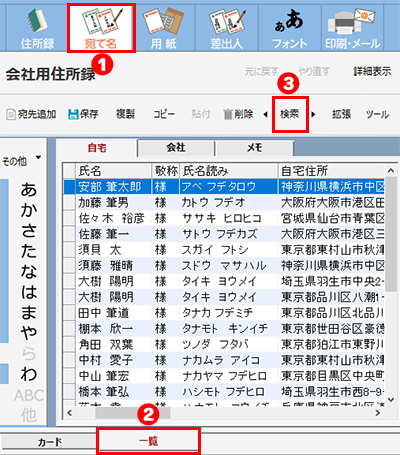Open the ツール tools menu
400x455 pixels.
(x=377, y=114)
